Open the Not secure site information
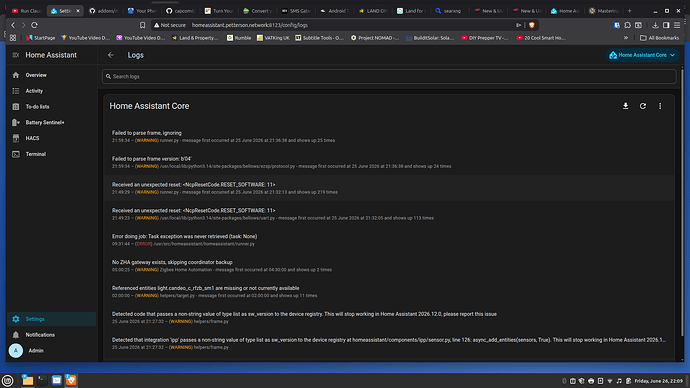 (x=170, y=25)
